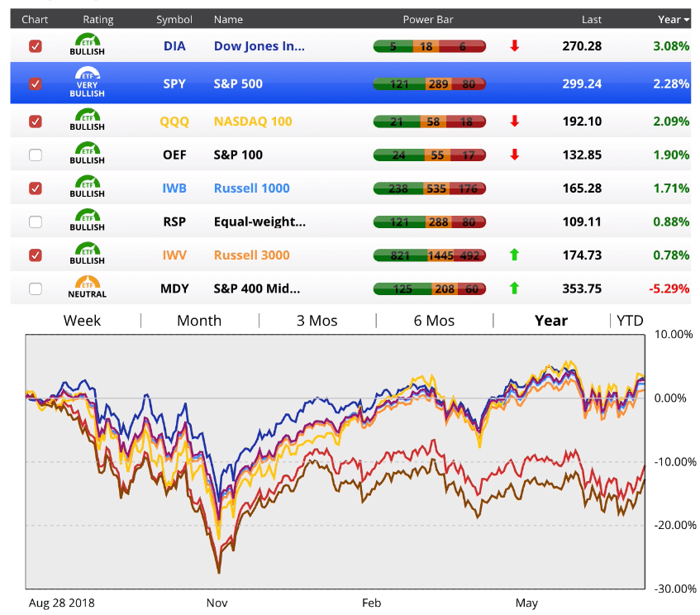Check the RSP chart checkbox

coord(36,222)
